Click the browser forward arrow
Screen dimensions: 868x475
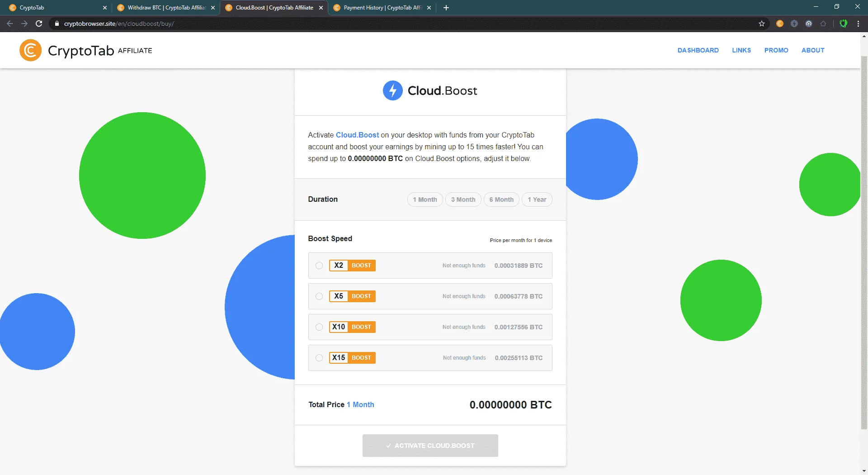24,24
